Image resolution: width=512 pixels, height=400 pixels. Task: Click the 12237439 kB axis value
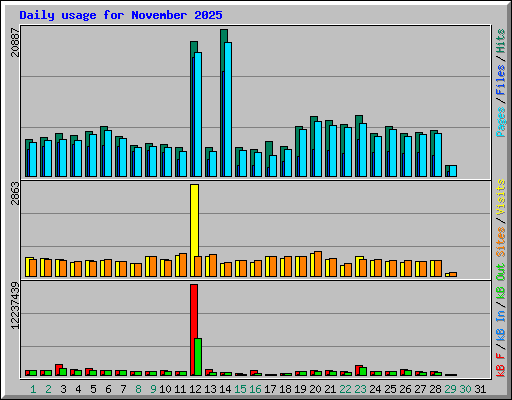(x=15, y=305)
